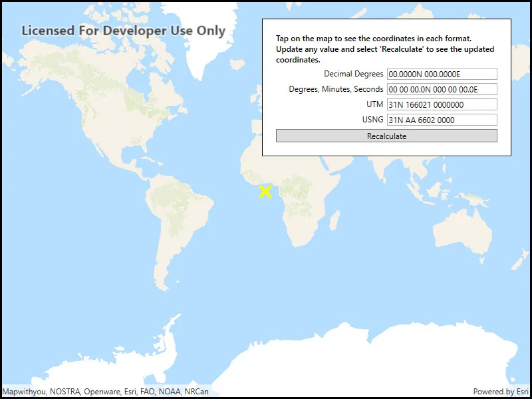This screenshot has height=399, width=532.
Task: Click the Recalculate button
Action: point(386,136)
